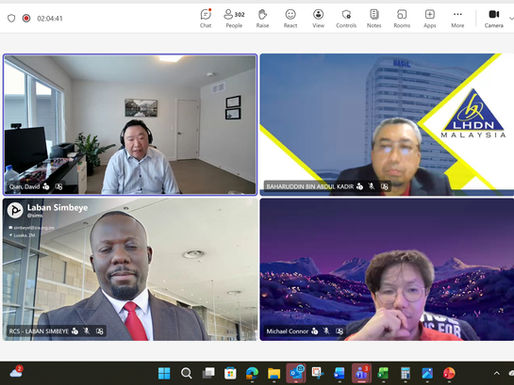Click the Quan, David name label
Screen dimensions: 514x385
point(25,187)
